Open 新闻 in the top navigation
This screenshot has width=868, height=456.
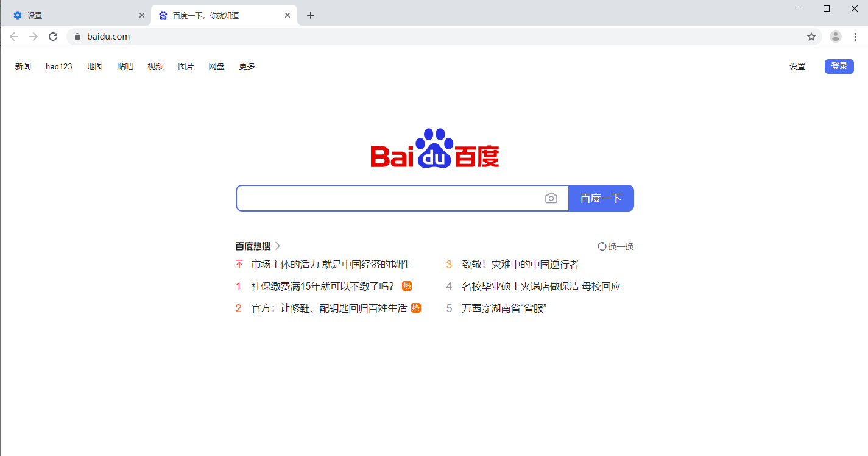(x=23, y=66)
